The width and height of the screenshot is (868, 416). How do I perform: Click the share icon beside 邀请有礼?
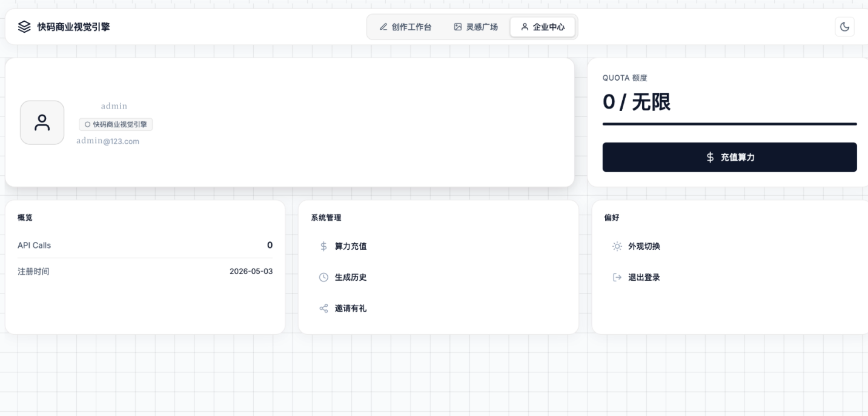tap(323, 308)
